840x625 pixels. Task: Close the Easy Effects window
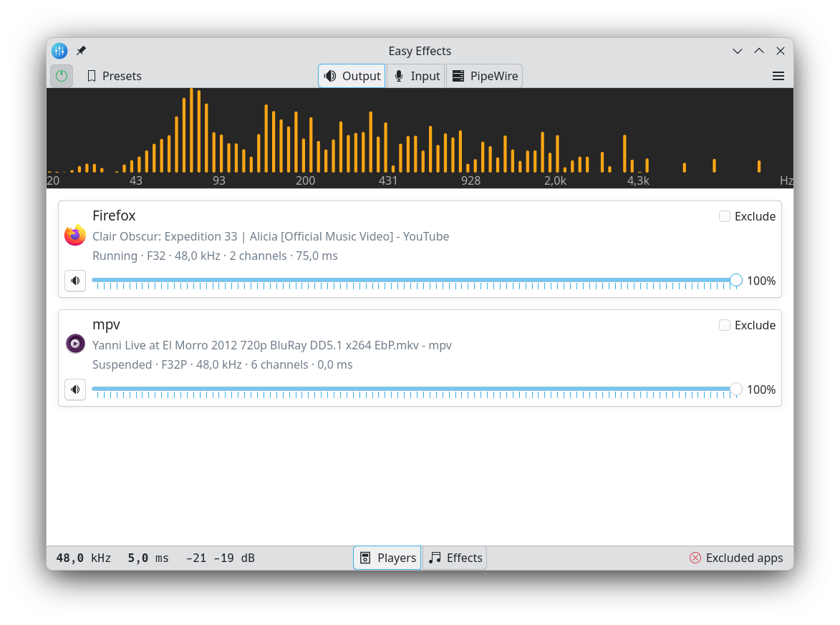pos(781,51)
